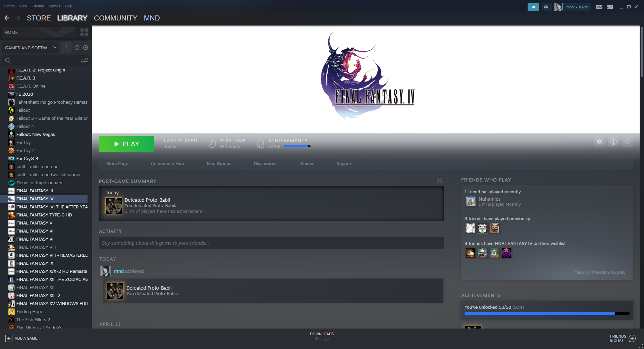
Task: Open the View menu
Action: (x=23, y=6)
